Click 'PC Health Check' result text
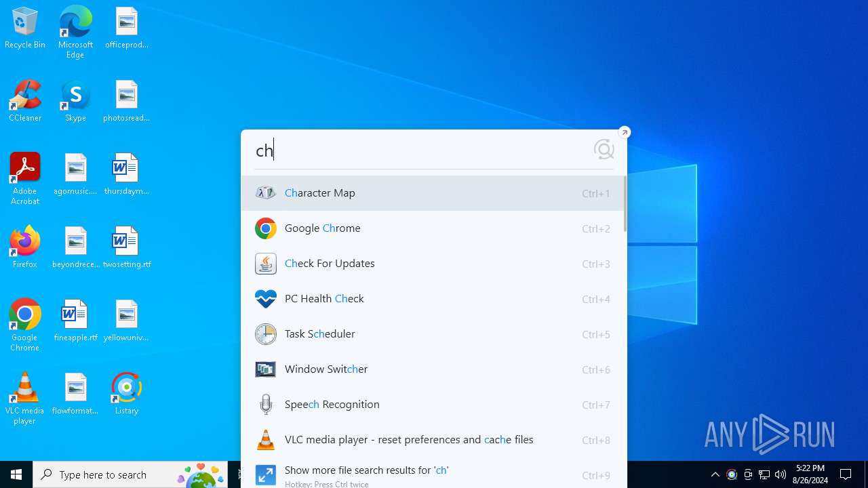This screenshot has height=488, width=868. [324, 299]
